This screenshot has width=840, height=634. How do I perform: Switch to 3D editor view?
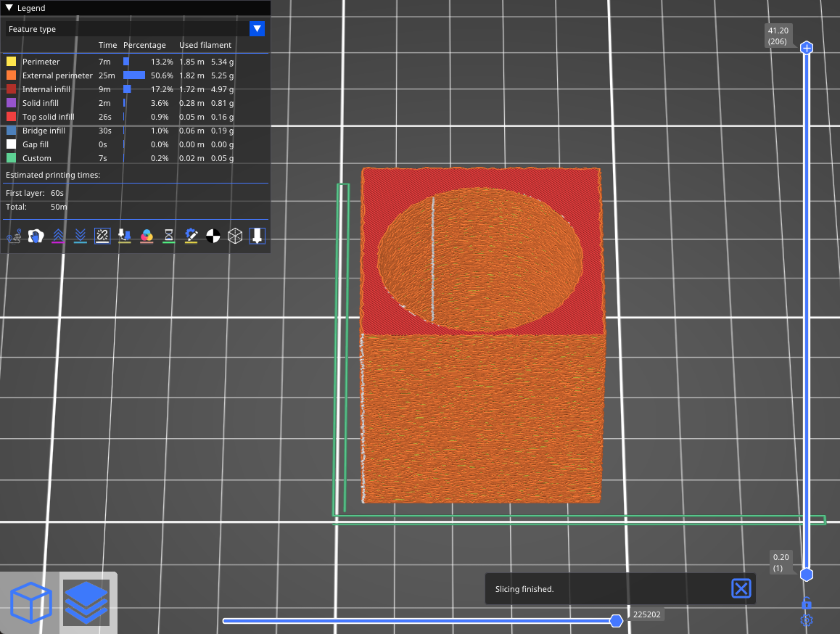[30, 602]
